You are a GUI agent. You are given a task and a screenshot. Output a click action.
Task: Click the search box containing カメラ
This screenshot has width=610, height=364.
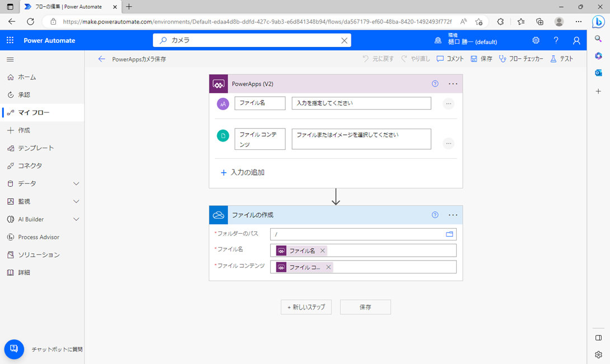click(252, 40)
